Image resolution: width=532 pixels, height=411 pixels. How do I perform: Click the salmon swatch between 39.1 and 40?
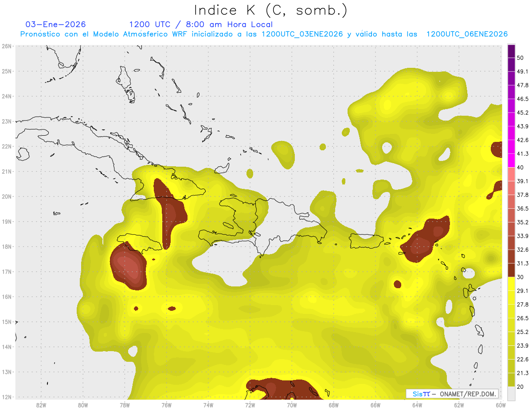pos(511,174)
